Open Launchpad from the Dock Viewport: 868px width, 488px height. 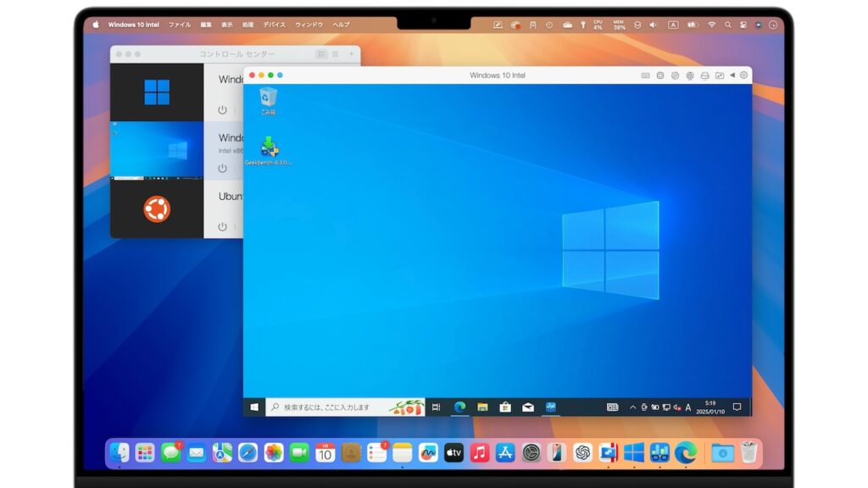145,453
